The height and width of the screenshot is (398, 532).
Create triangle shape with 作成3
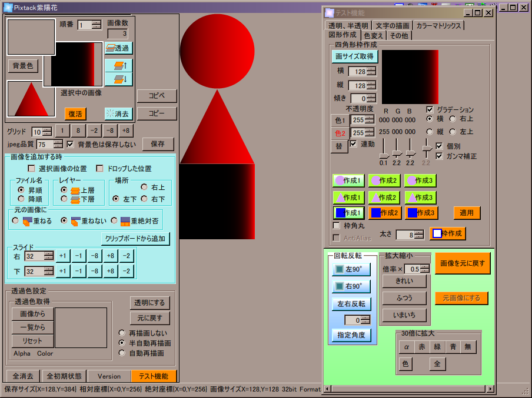(420, 197)
